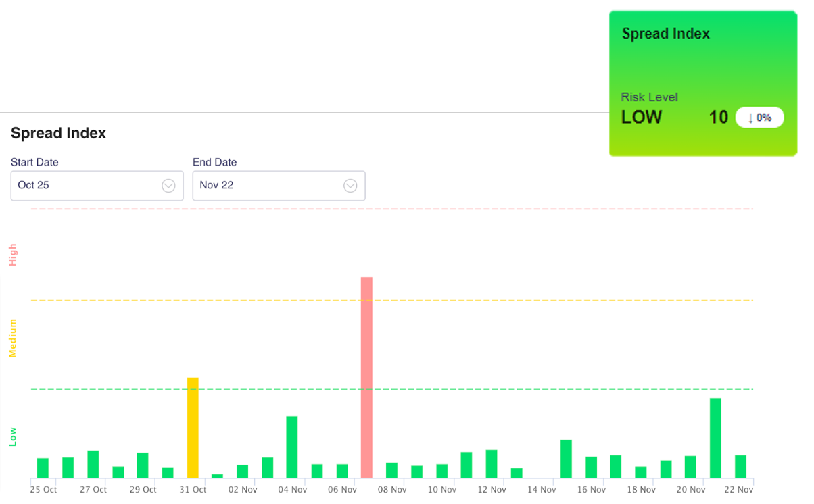Select the yellow bar for 31 Oct
814x504 pixels.
(193, 428)
